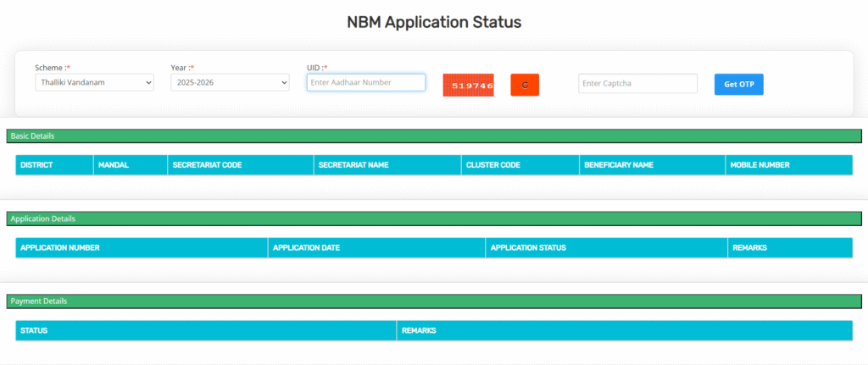Click the Get OTP button
The width and height of the screenshot is (868, 365).
739,85
